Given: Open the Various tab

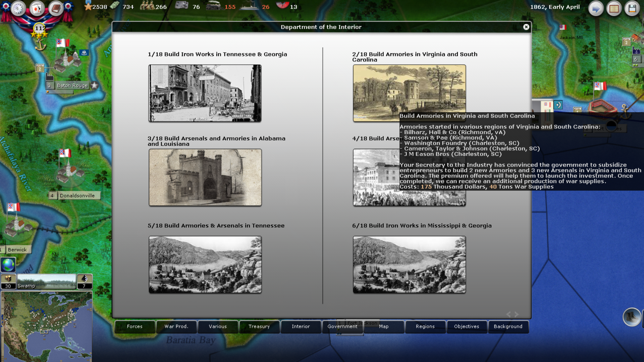Looking at the screenshot, I should (x=218, y=326).
